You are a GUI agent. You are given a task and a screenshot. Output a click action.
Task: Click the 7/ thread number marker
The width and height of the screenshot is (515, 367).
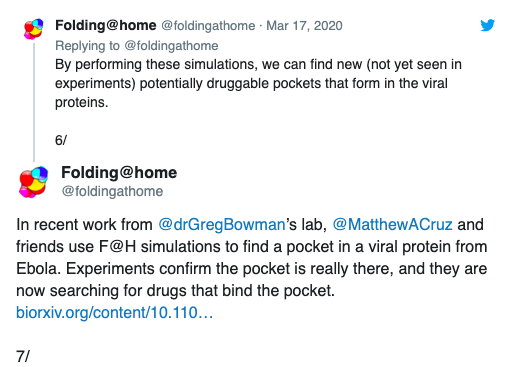[23, 356]
